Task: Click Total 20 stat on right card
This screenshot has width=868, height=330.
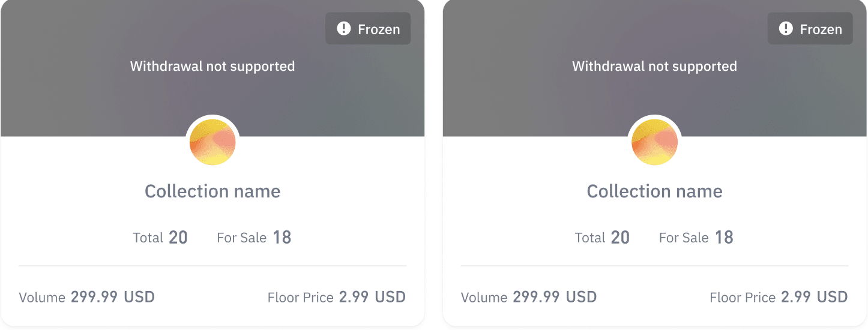Action: point(602,238)
